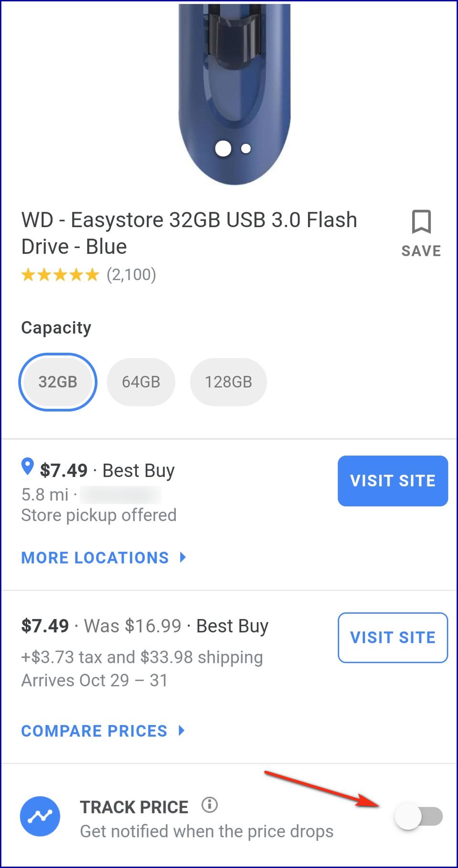Expand More Locations arrow
This screenshot has width=458, height=868.
coord(183,557)
